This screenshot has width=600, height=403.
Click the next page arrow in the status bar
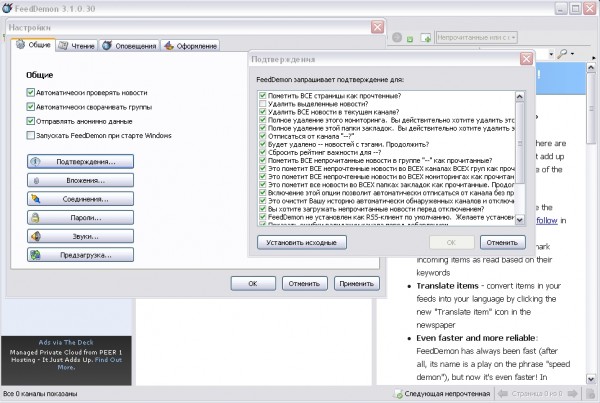[x=572, y=393]
